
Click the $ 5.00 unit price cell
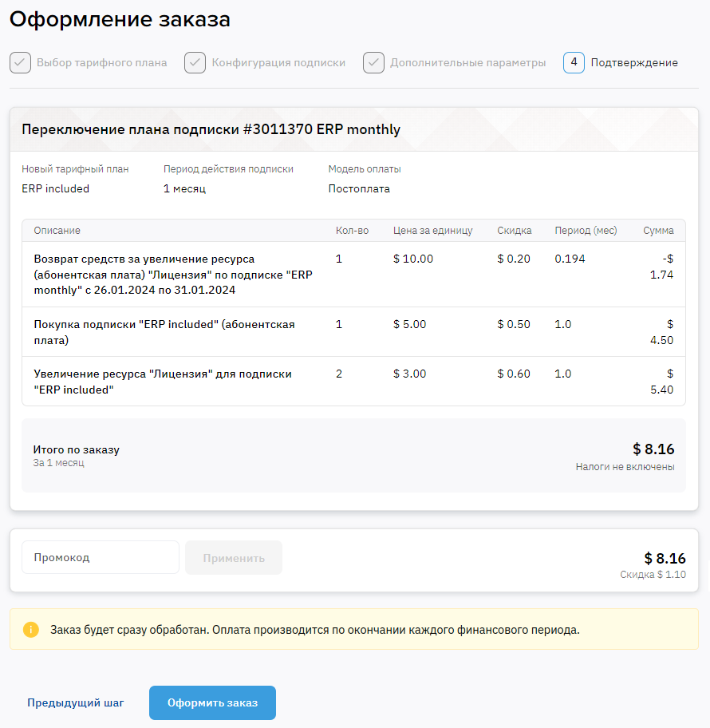(x=410, y=324)
